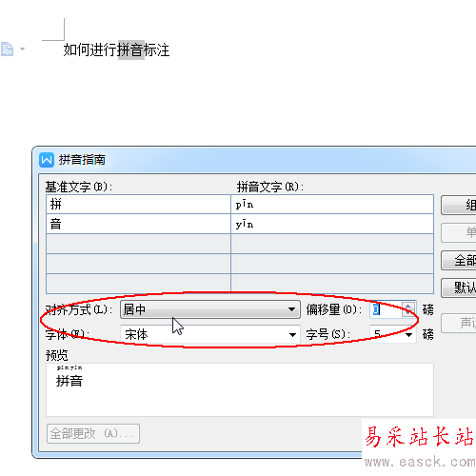
Task: Click the 全部更改 (A)... button
Action: 93,433
